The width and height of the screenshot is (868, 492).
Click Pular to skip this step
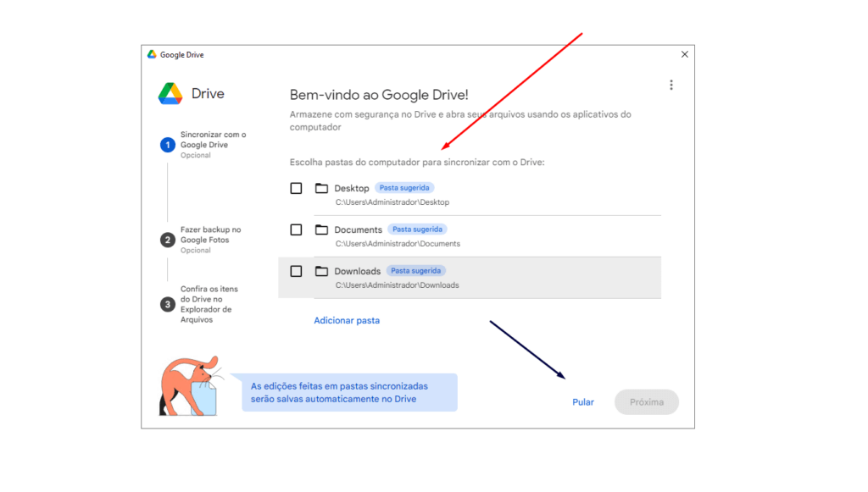(583, 402)
